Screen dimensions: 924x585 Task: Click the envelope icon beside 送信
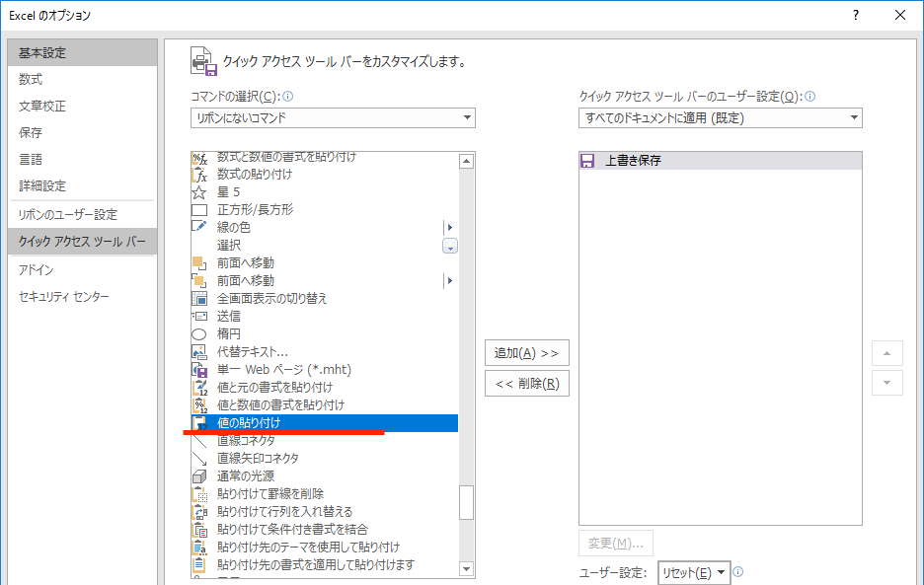pos(199,317)
